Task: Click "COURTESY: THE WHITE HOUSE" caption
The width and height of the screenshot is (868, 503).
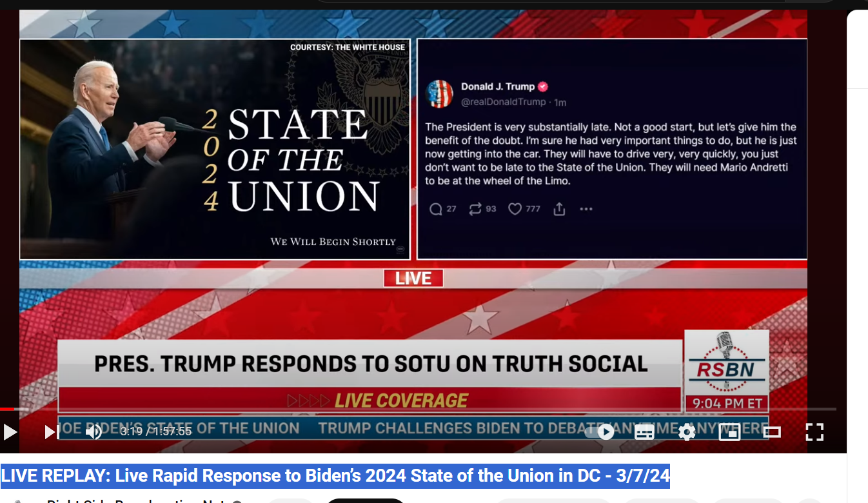Action: [348, 47]
